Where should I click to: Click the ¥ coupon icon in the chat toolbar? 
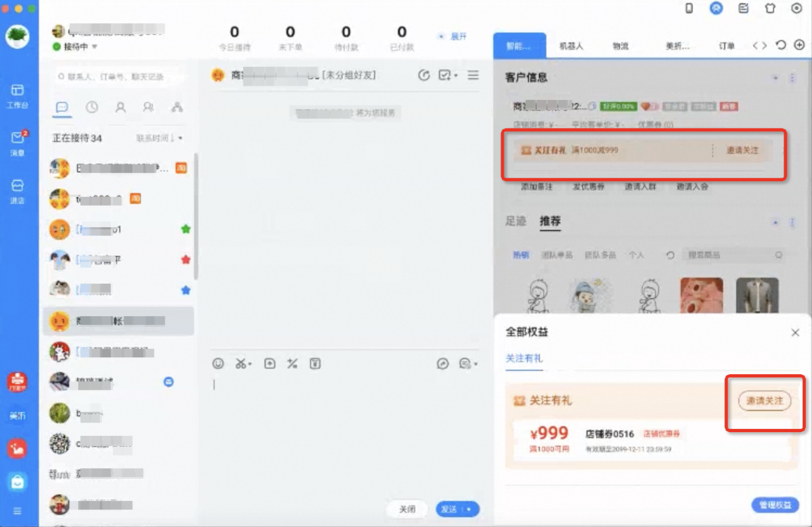[315, 364]
